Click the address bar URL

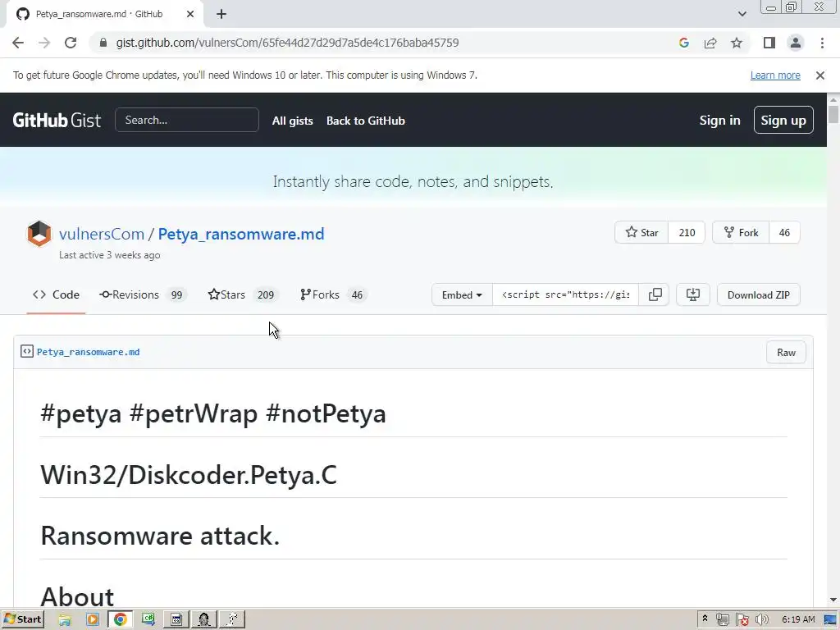pos(287,43)
